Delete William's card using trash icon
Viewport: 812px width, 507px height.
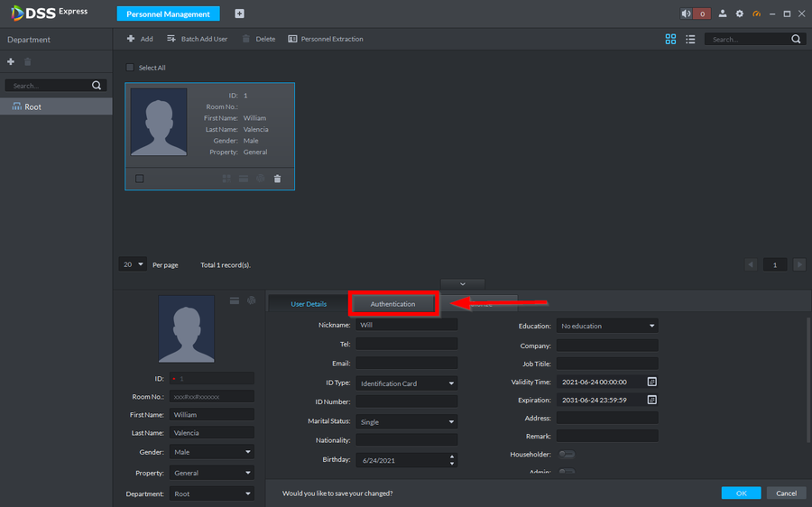point(277,179)
